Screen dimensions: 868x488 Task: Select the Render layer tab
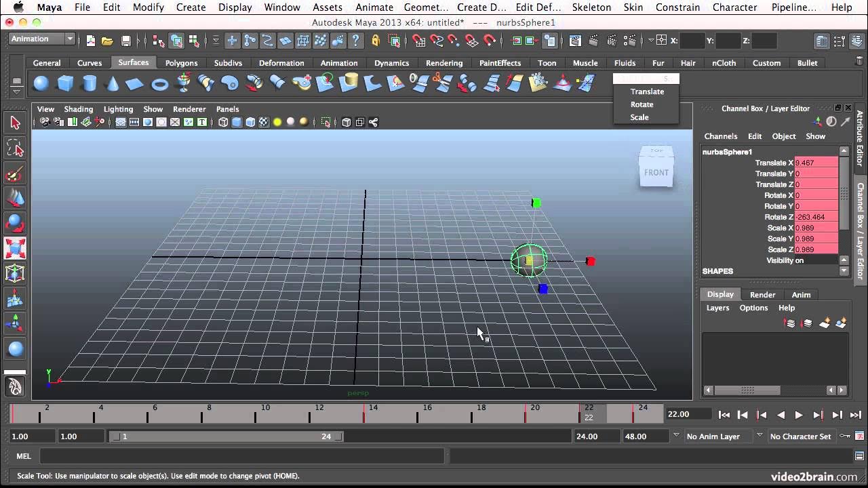pos(762,294)
